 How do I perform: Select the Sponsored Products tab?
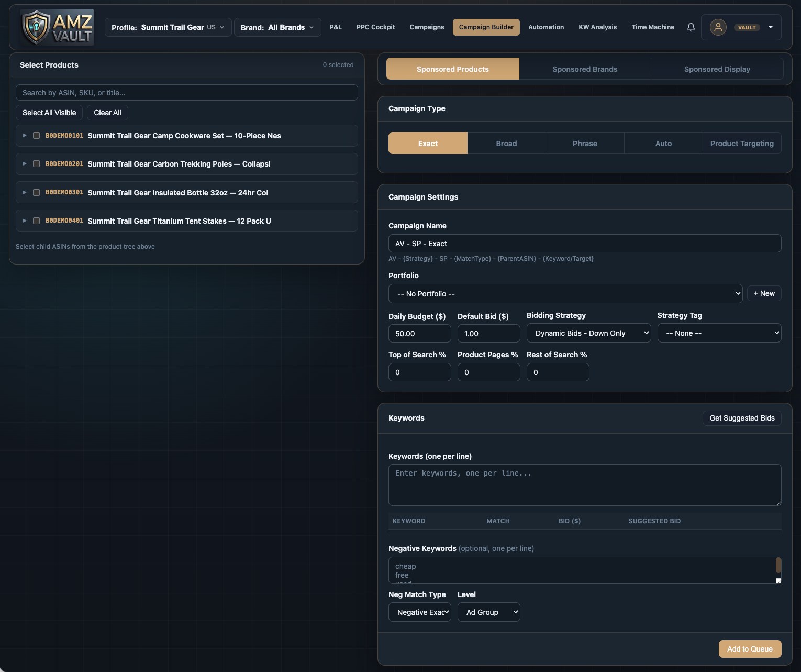[x=453, y=69]
